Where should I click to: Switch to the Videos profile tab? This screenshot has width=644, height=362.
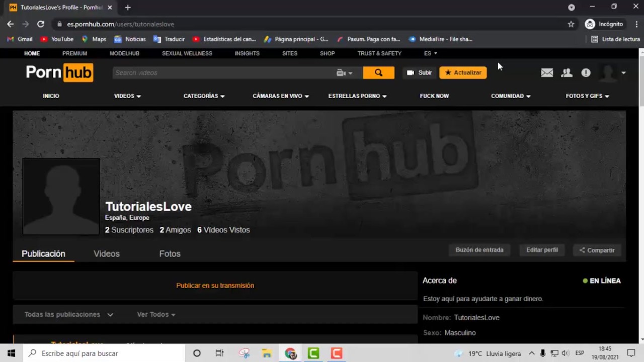click(x=107, y=254)
